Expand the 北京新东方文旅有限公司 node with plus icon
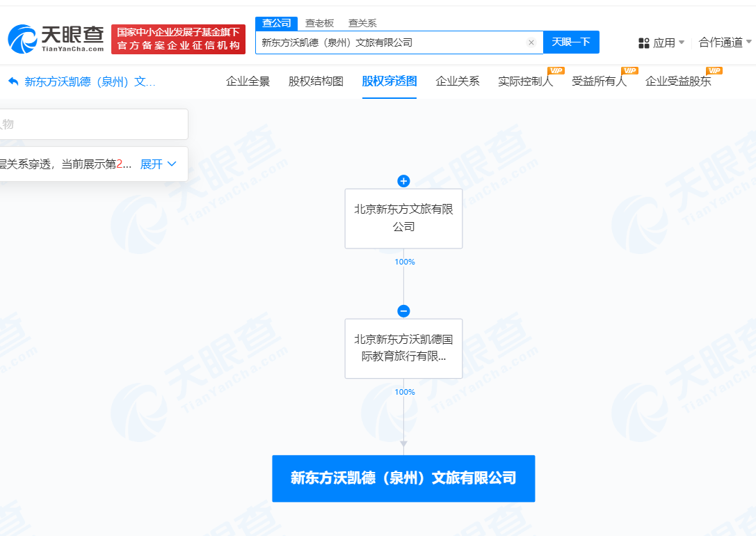This screenshot has width=756, height=536. 403,181
